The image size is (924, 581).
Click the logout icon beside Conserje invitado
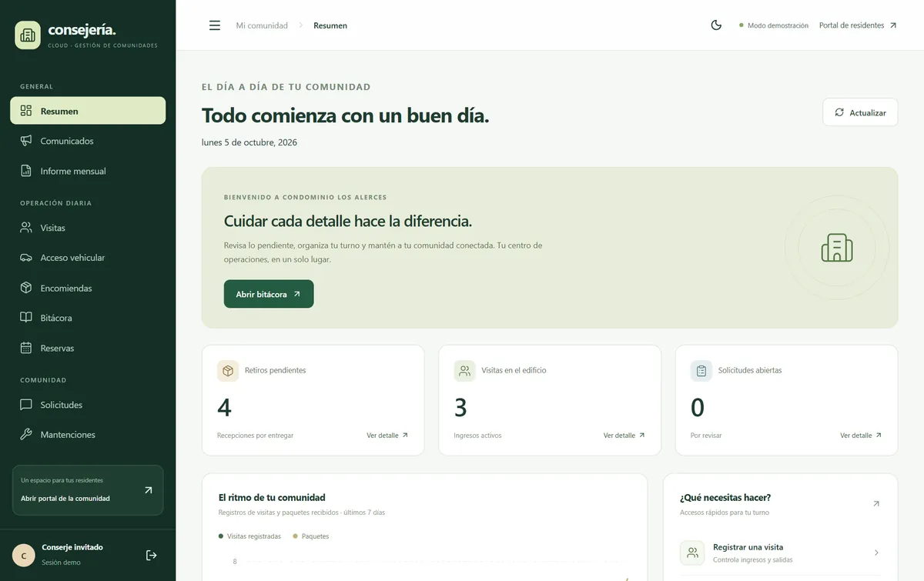pos(152,555)
